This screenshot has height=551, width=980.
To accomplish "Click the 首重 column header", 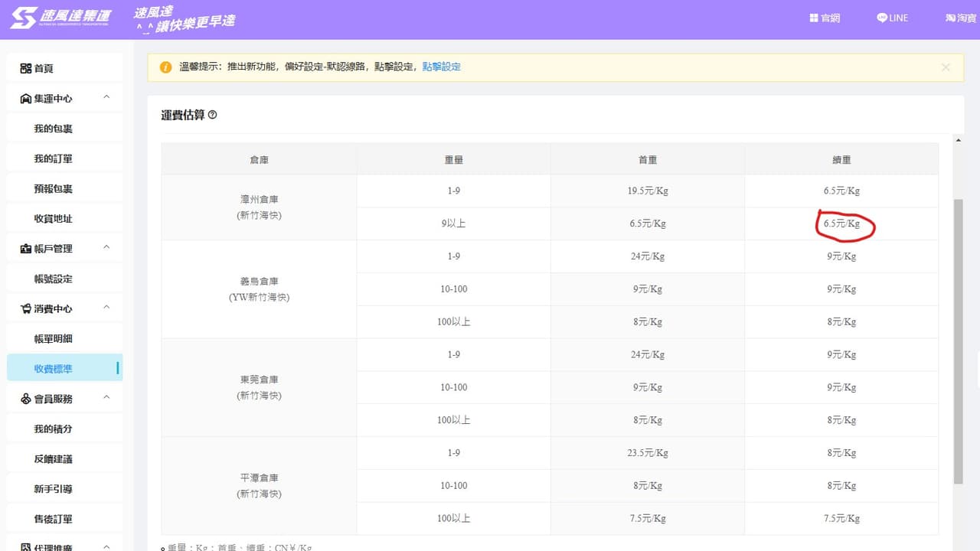I will [x=648, y=160].
